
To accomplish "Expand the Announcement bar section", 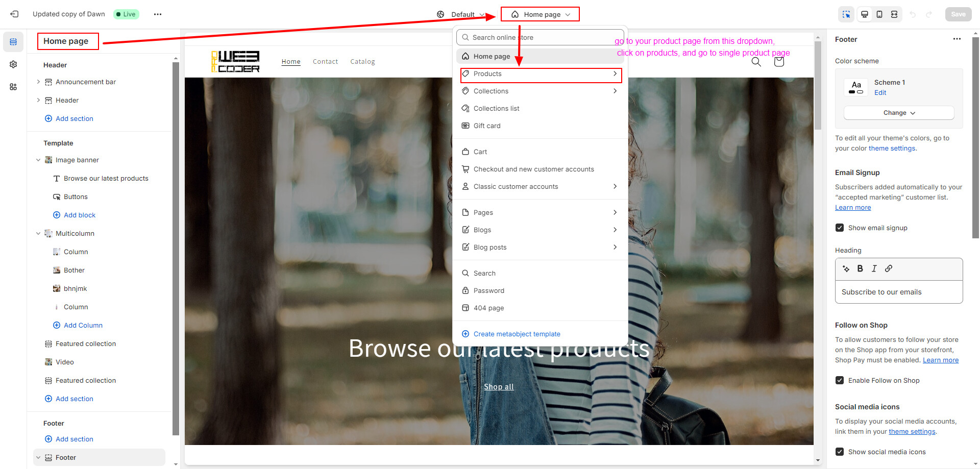I will pyautogui.click(x=38, y=82).
